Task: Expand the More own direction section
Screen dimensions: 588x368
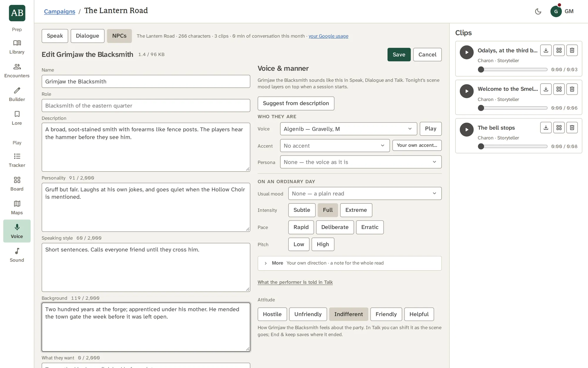Action: (350, 263)
